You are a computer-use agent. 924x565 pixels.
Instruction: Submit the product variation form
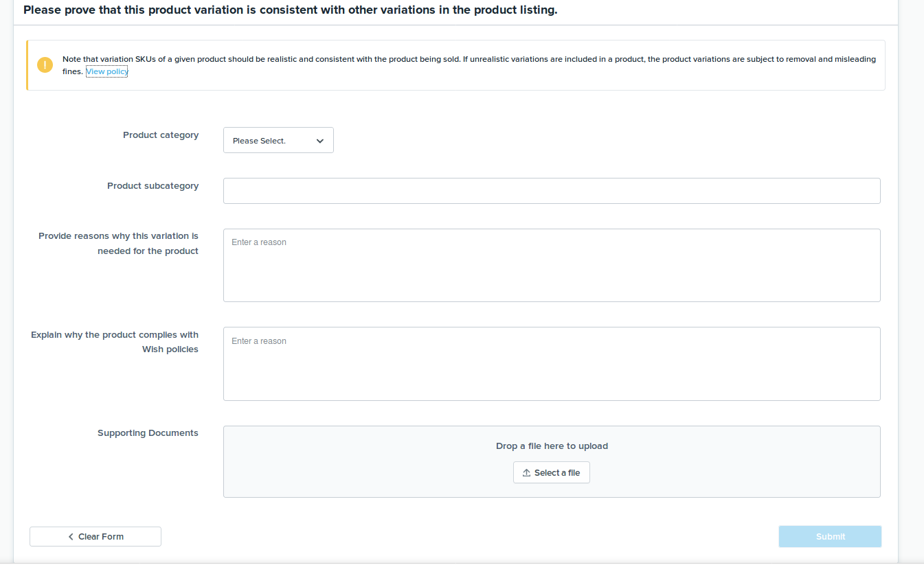point(830,537)
